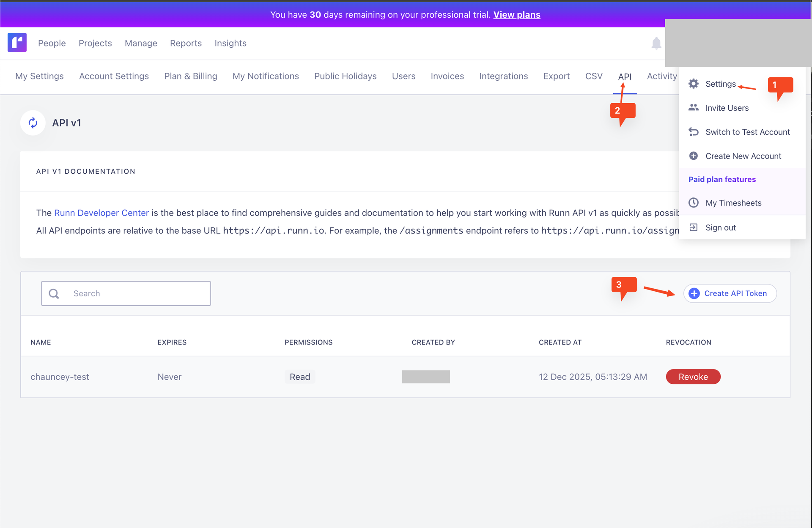The width and height of the screenshot is (812, 528).
Task: Open the Runn Developer Center link
Action: pos(101,213)
